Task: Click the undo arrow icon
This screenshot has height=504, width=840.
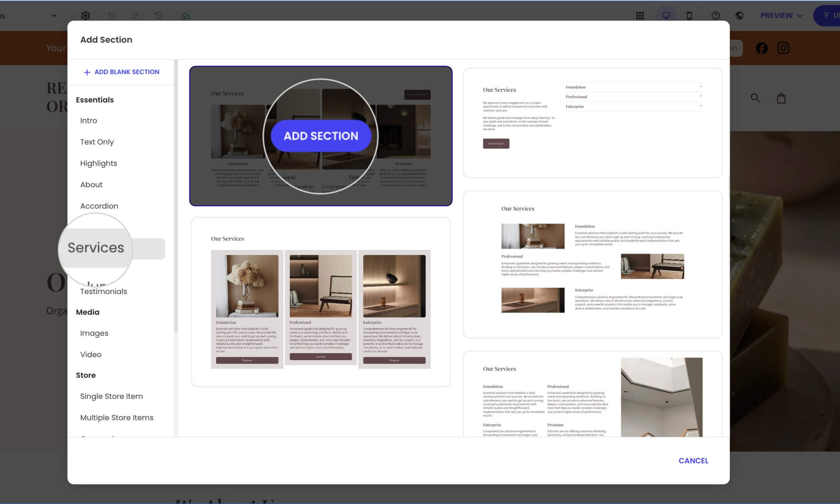Action: tap(112, 16)
